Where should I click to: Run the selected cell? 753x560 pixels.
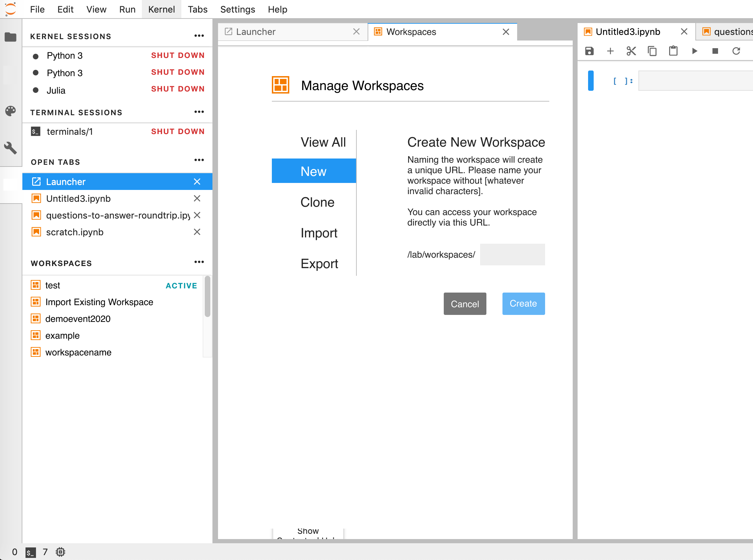coord(694,51)
